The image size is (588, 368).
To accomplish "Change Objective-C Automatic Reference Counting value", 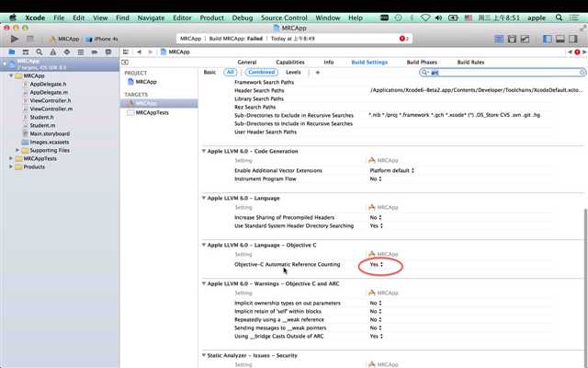I will [376, 264].
